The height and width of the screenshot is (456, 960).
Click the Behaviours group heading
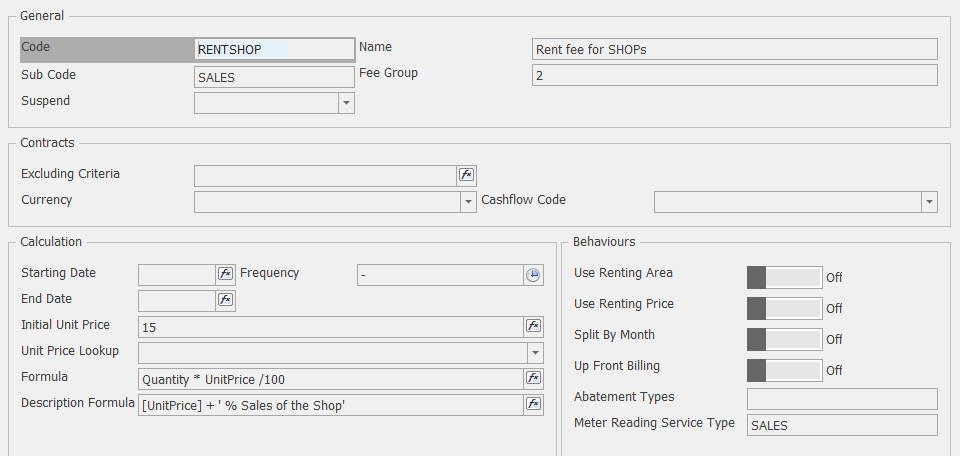pos(604,242)
